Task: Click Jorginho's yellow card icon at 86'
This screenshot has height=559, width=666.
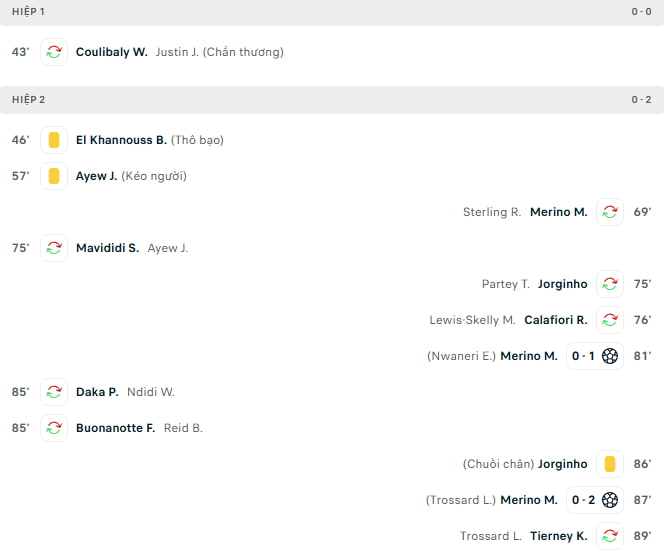Action: pyautogui.click(x=610, y=464)
